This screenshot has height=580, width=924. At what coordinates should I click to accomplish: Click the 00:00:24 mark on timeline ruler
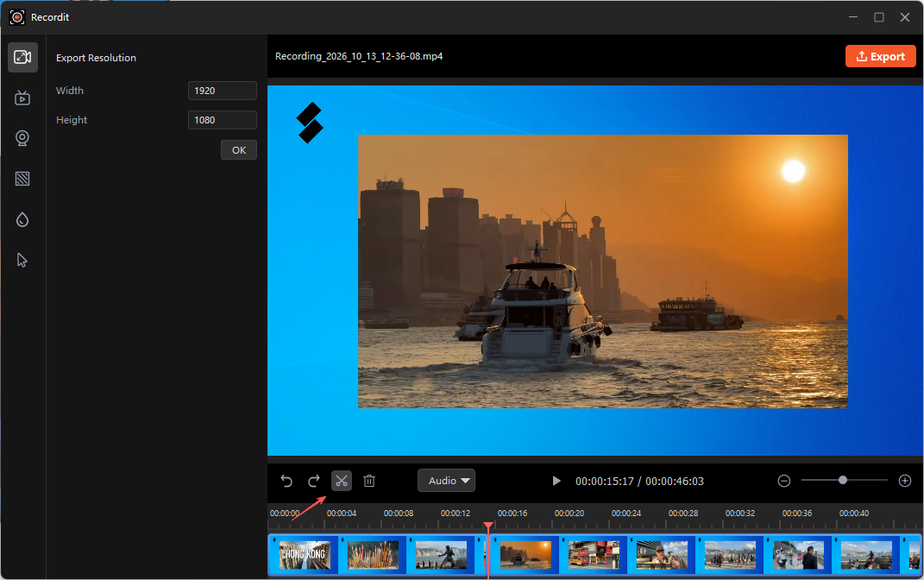coord(625,514)
